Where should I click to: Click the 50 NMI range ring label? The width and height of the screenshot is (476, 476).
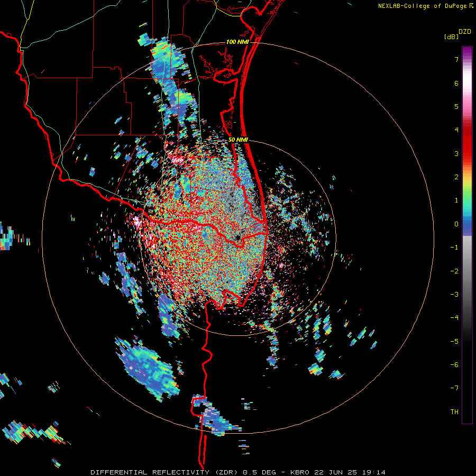239,140
